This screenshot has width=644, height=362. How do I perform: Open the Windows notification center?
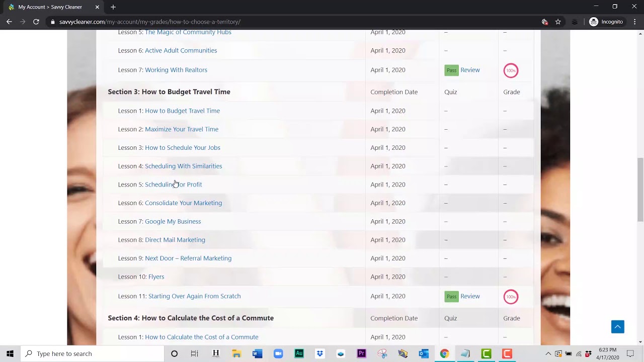click(630, 353)
